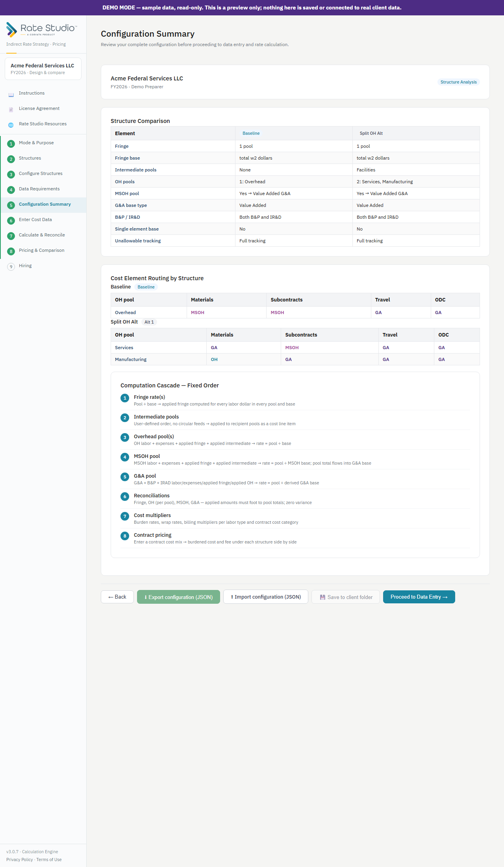The image size is (504, 867).
Task: Click the Acme Federal Services LLC client card
Action: pyautogui.click(x=43, y=69)
